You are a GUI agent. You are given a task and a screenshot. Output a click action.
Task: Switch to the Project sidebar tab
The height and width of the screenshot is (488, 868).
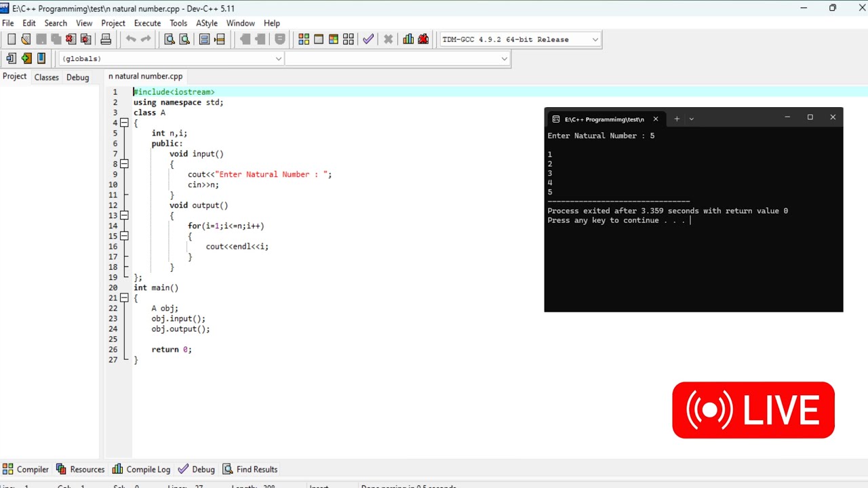(14, 77)
